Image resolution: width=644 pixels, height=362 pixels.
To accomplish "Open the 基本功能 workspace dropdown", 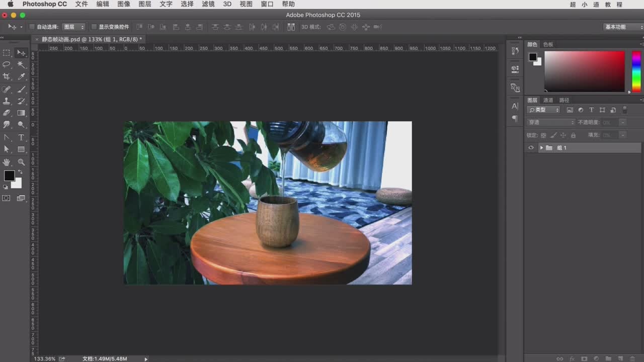I will (x=623, y=27).
